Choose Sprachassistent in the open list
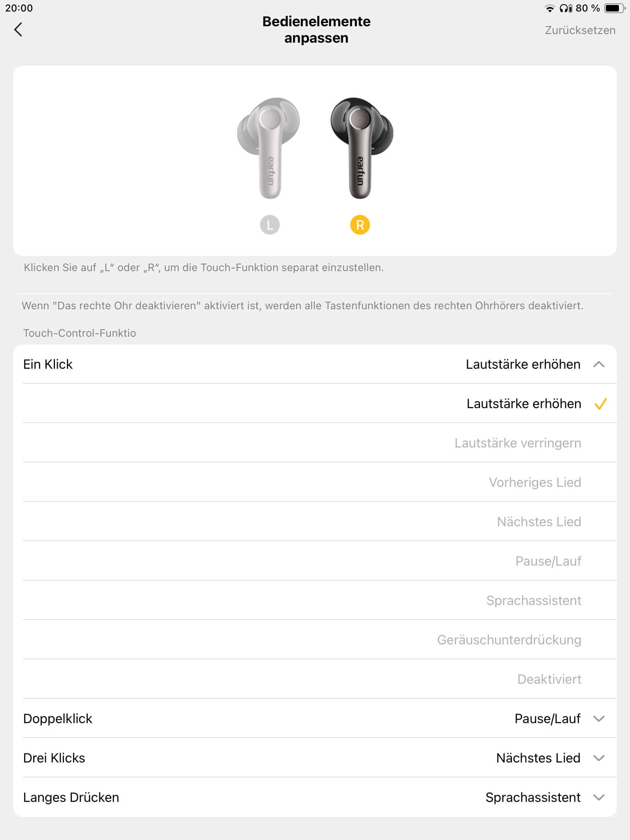This screenshot has width=630, height=840. click(534, 600)
